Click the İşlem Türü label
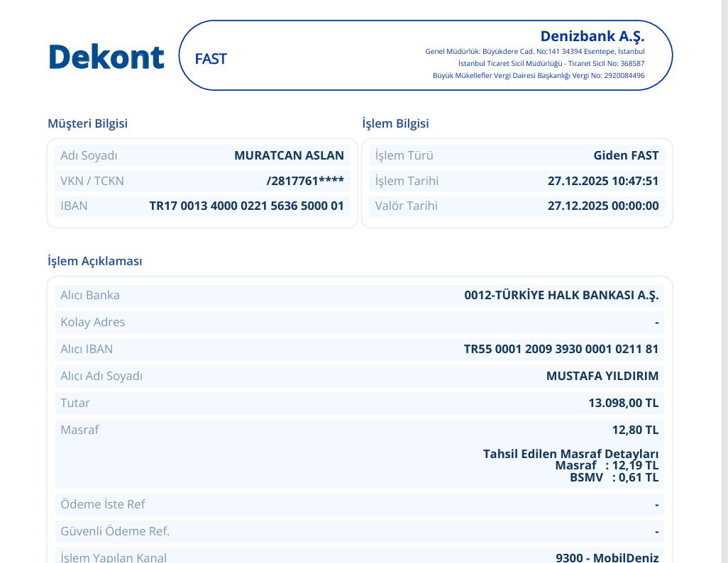The image size is (728, 563). tap(404, 155)
